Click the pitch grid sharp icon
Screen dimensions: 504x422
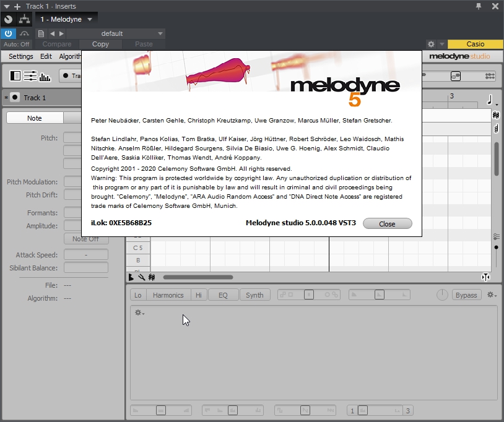[496, 115]
